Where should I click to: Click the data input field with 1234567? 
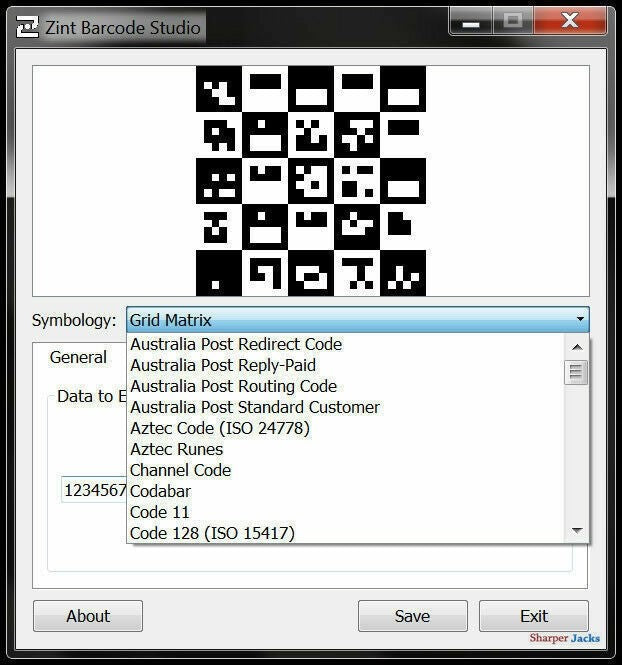point(94,490)
